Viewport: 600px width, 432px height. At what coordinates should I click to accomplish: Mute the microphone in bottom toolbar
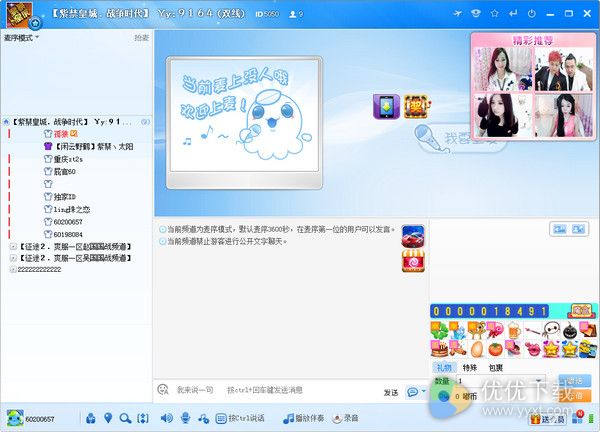(x=186, y=418)
